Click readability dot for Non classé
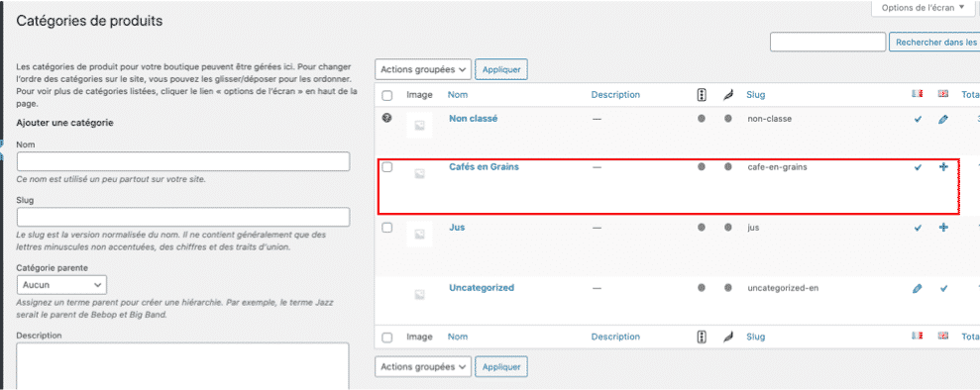 (x=727, y=119)
